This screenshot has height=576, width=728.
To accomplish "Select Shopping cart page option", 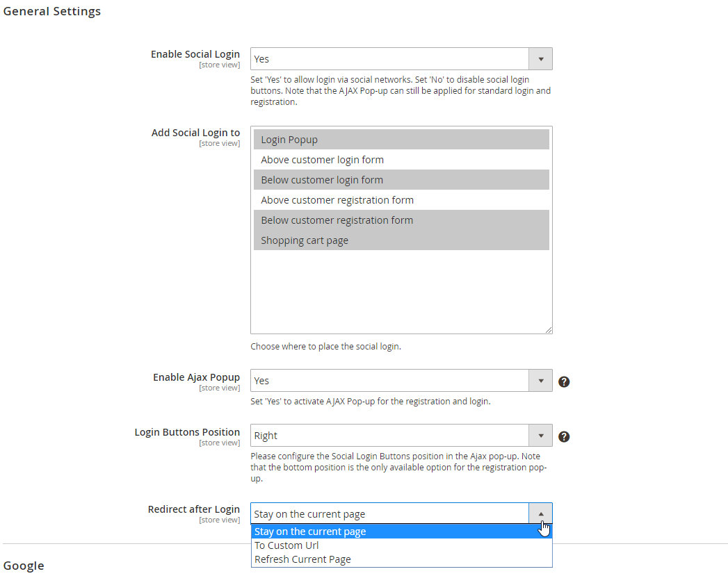I will coord(401,240).
